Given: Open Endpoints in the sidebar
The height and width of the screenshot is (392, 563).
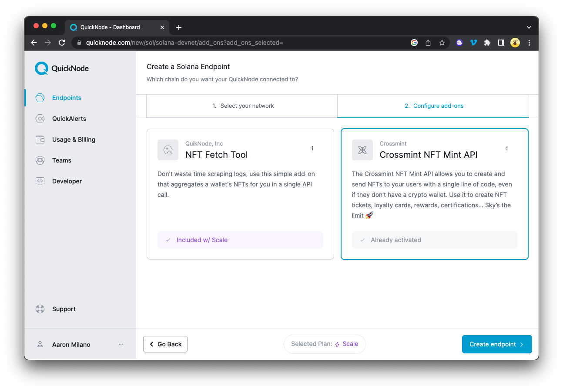Looking at the screenshot, I should (67, 98).
